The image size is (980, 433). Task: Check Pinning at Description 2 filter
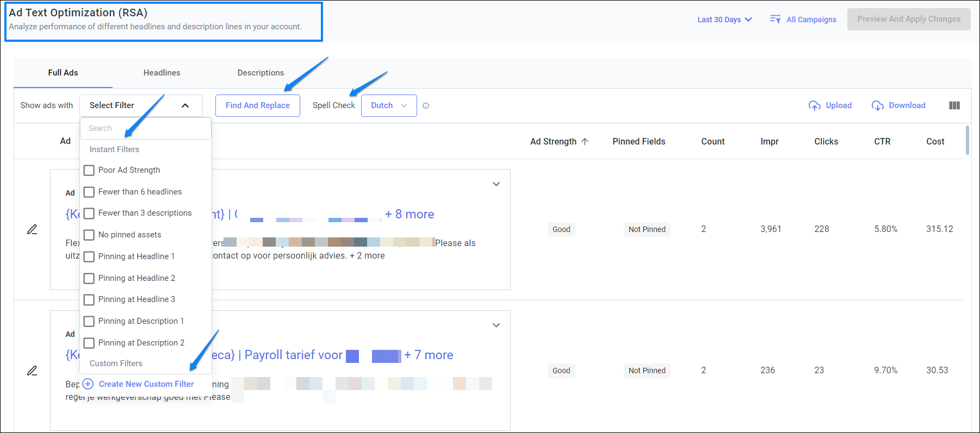click(x=89, y=343)
